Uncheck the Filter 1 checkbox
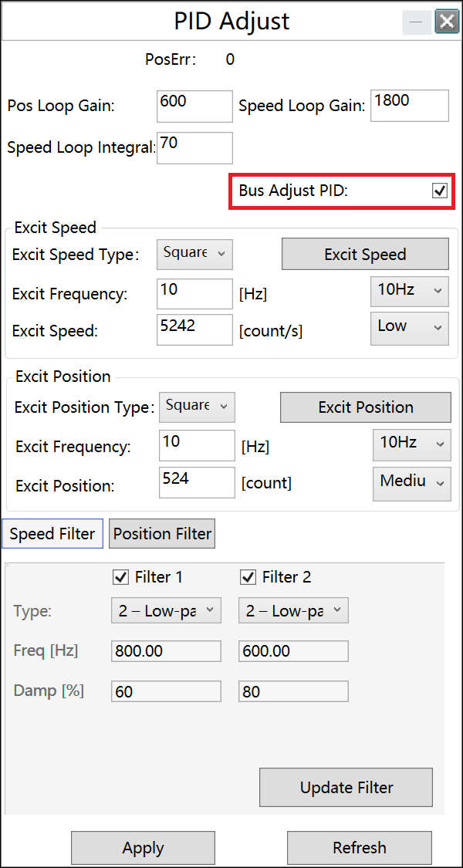 (x=120, y=577)
